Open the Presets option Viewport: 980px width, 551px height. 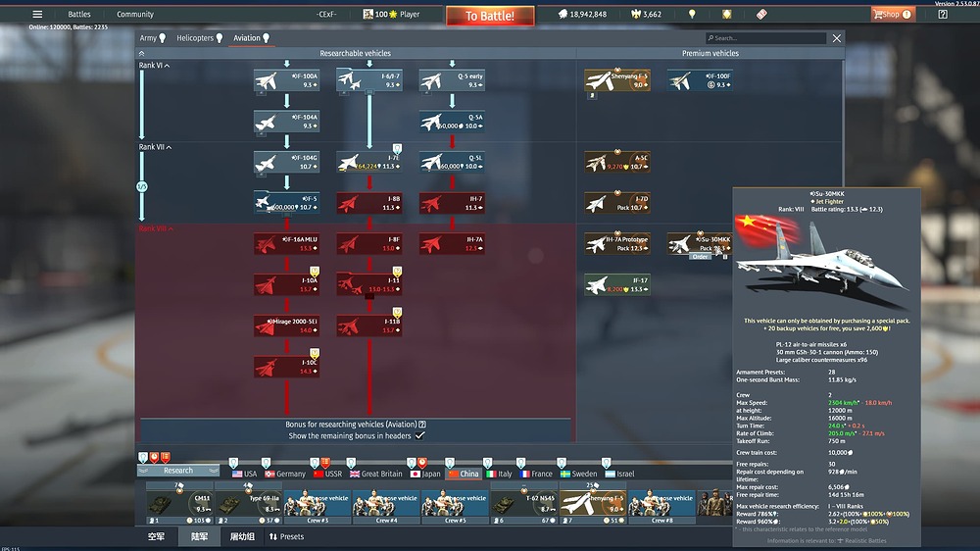pyautogui.click(x=286, y=537)
